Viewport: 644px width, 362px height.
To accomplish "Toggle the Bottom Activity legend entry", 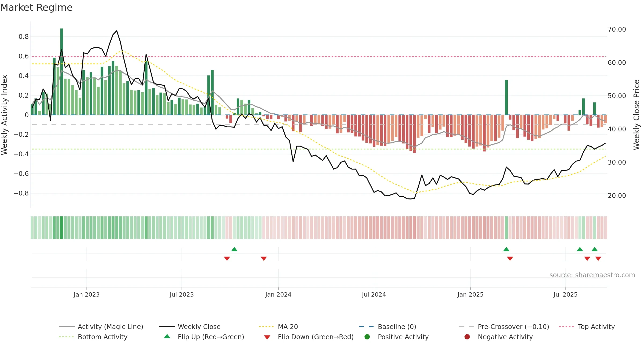I will (93, 337).
